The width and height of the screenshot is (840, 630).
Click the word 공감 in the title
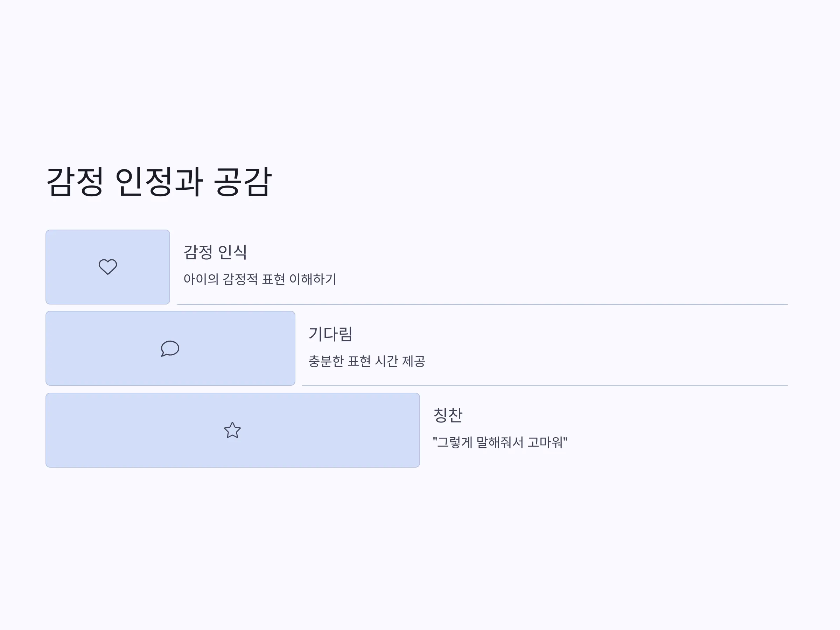click(x=243, y=182)
